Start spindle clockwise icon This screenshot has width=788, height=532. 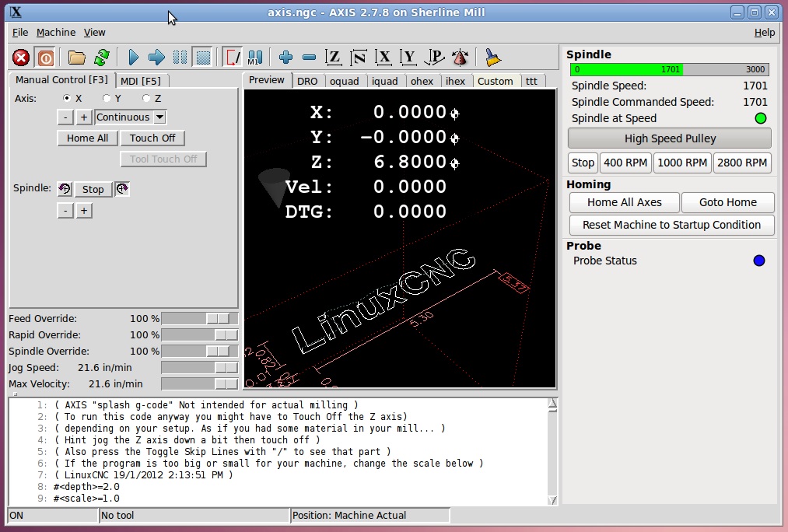[x=122, y=189]
